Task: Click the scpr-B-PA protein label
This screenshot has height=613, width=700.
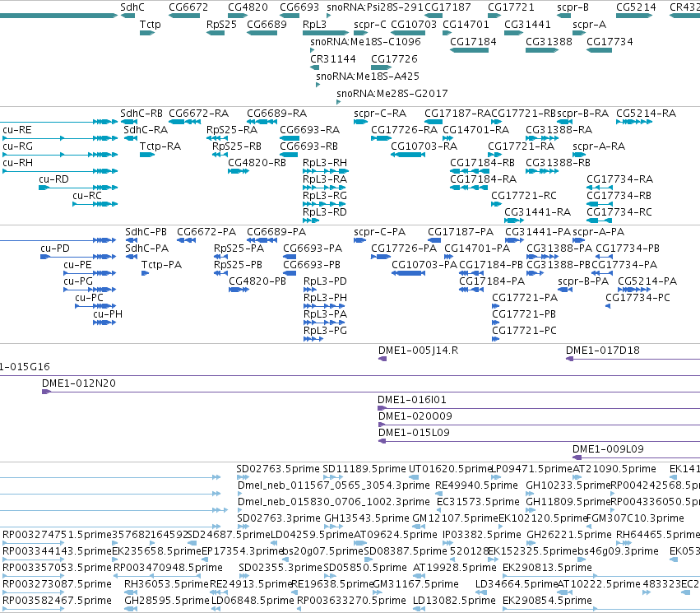Action: [x=583, y=281]
